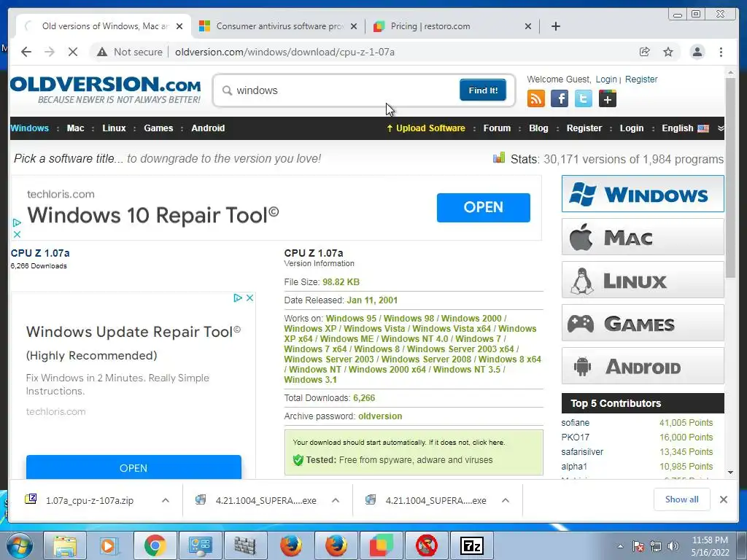Close the Windows 10 Repair Tool banner ad
Viewport: 747px width, 560px height.
point(17,234)
